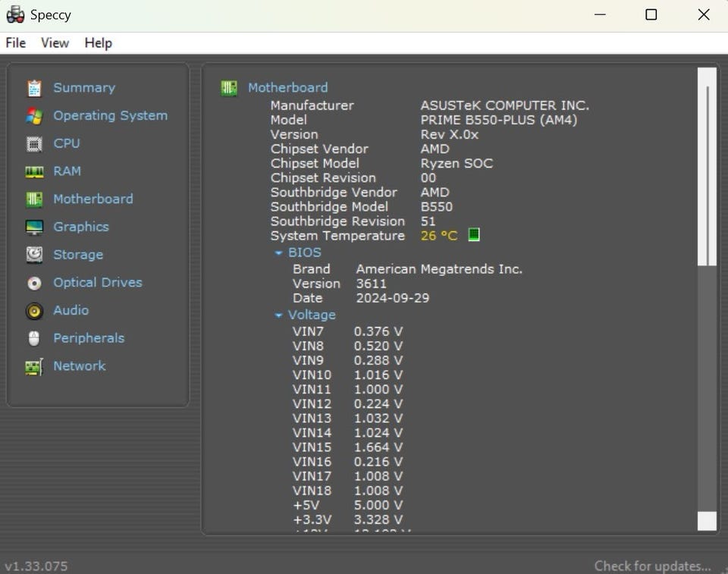
Task: Click the Motherboard link in the sidebar
Action: click(93, 199)
